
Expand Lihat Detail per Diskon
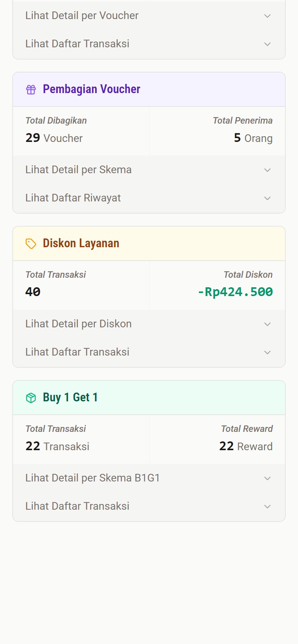pos(78,324)
